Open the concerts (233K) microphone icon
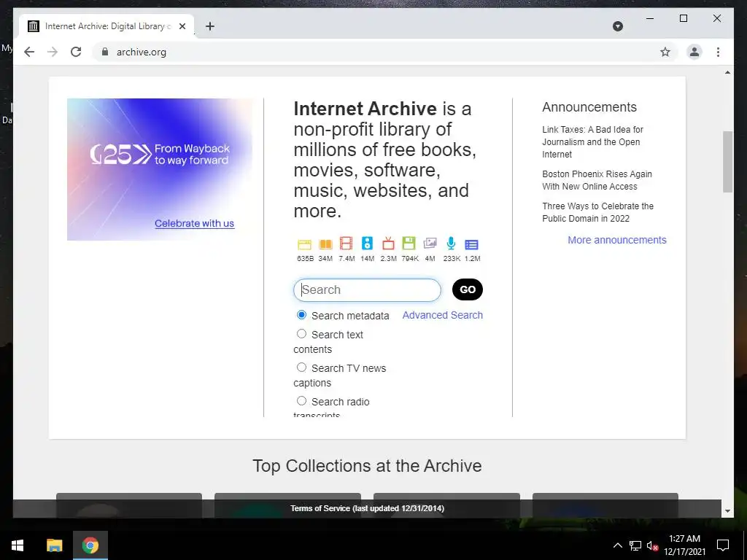The height and width of the screenshot is (560, 747). click(451, 244)
